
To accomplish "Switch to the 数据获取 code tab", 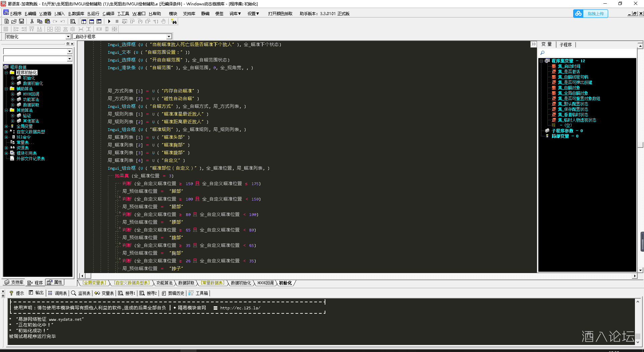I will (186, 283).
